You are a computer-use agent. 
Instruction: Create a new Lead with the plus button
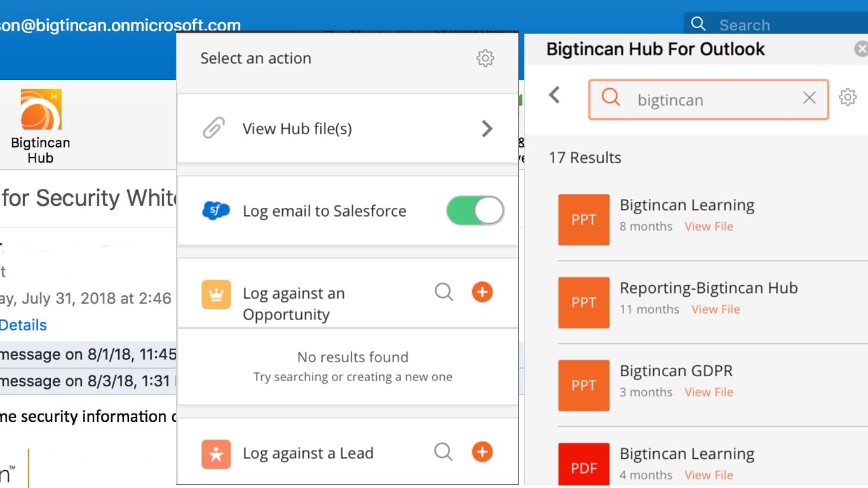tap(482, 452)
